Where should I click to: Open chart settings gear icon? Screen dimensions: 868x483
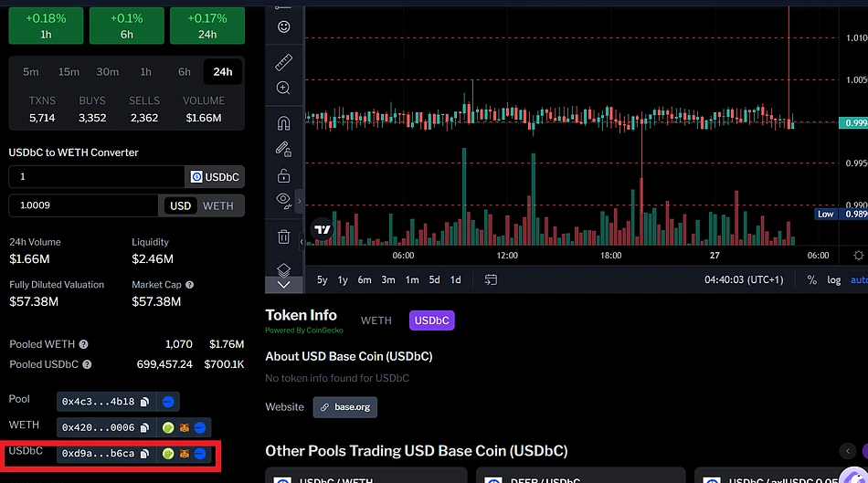[x=858, y=255]
